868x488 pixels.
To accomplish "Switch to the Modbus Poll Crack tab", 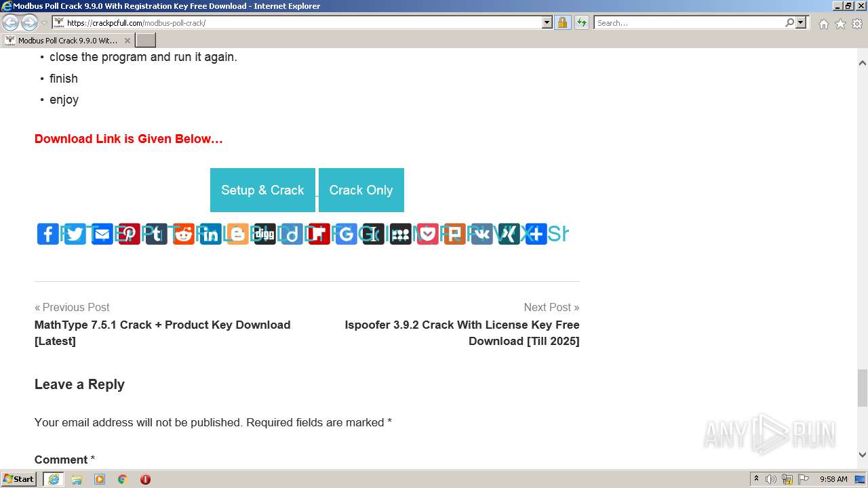I will 66,41.
